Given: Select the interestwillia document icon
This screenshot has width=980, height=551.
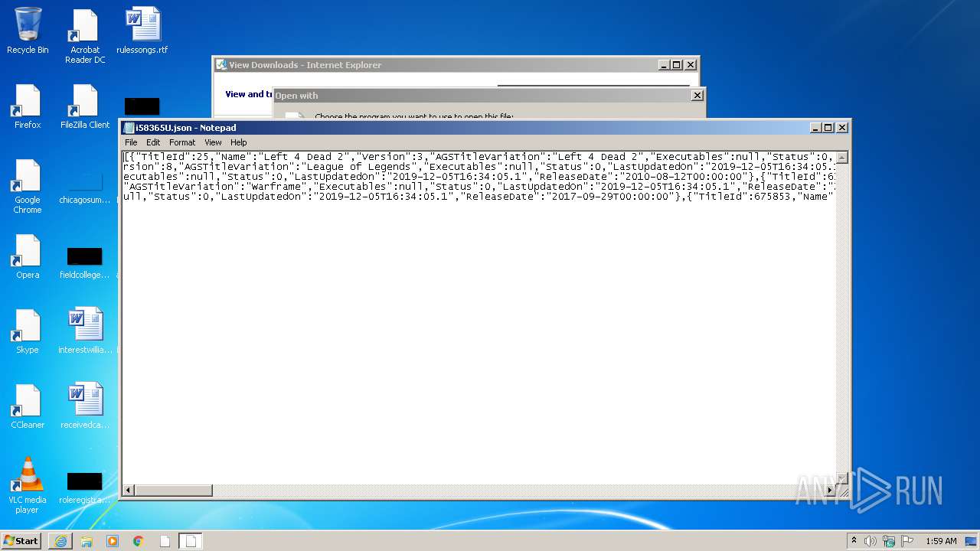Looking at the screenshot, I should click(x=85, y=331).
